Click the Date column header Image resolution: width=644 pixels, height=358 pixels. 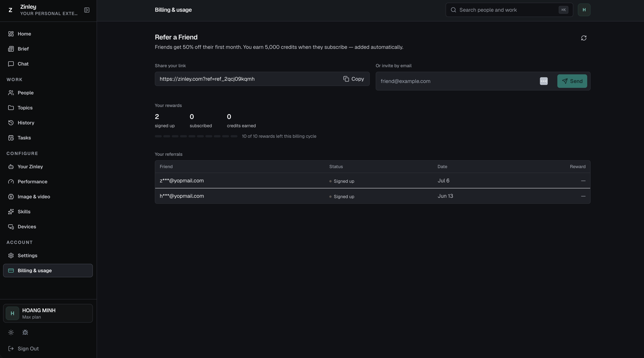(442, 167)
